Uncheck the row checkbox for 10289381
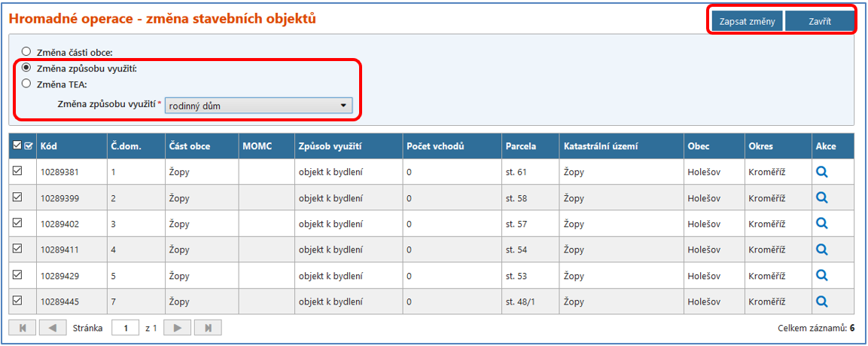The image size is (868, 346). click(18, 172)
